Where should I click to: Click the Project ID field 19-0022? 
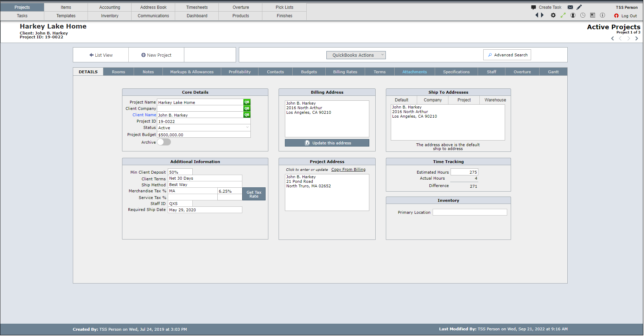[204, 121]
